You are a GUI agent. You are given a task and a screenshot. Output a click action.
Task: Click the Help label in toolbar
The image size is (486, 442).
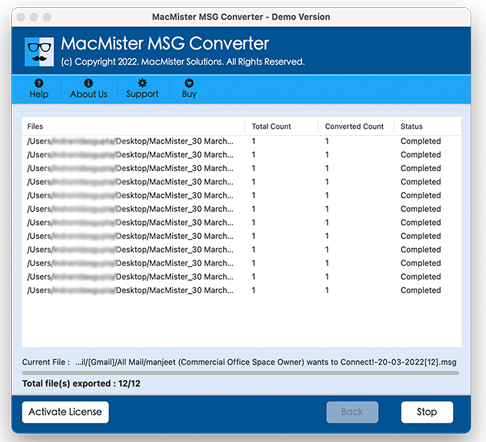[x=39, y=94]
